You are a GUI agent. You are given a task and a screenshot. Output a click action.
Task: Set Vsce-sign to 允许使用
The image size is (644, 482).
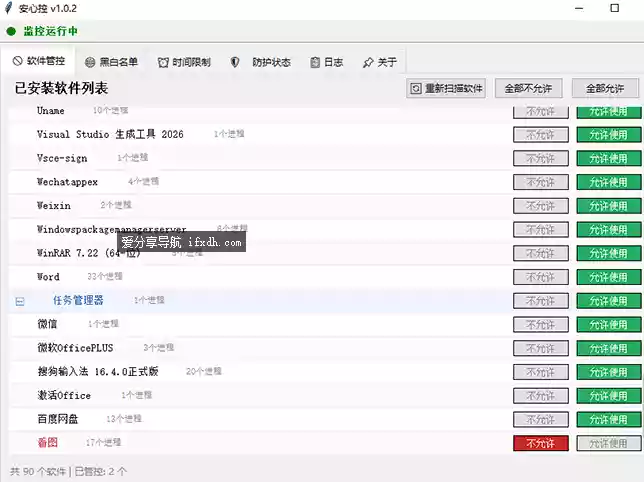(x=609, y=158)
